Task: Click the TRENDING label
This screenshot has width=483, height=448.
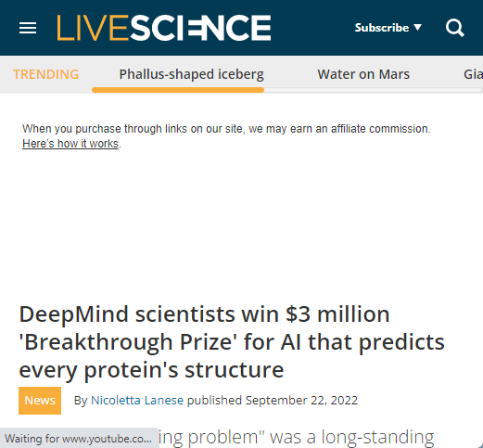Action: [45, 74]
